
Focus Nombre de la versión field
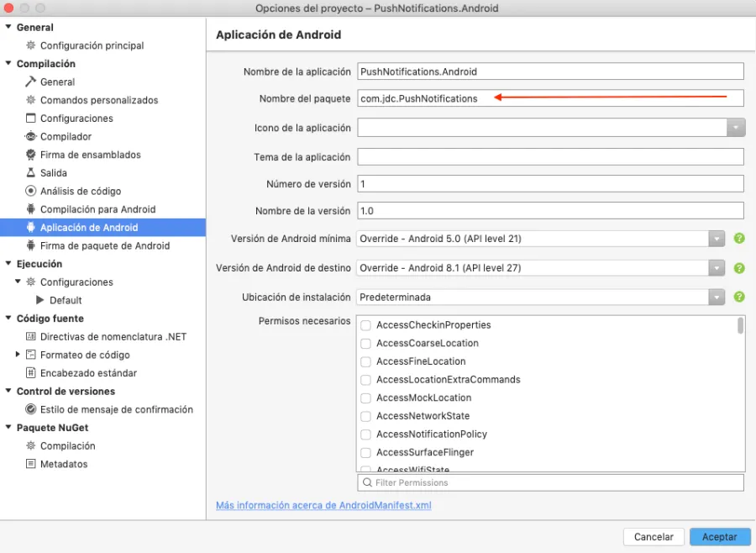(550, 211)
